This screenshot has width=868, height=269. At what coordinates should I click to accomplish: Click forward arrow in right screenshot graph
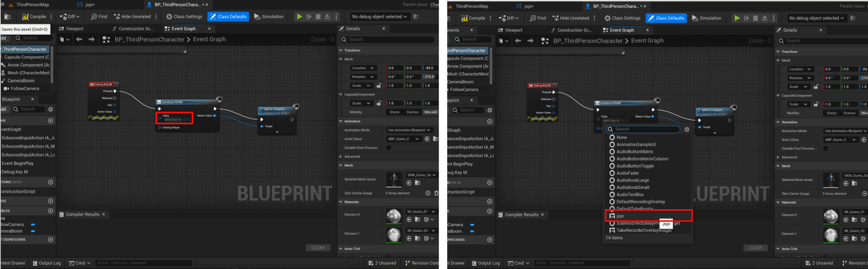tap(530, 41)
